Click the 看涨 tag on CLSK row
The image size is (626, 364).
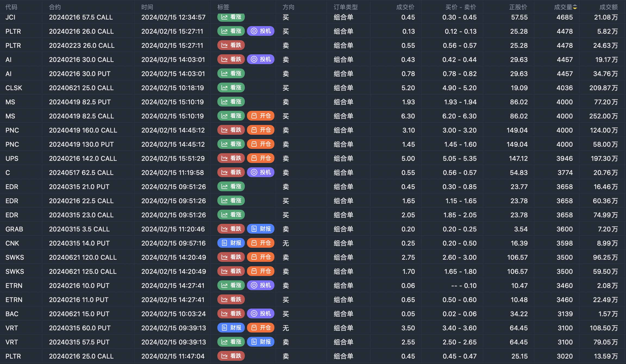click(x=231, y=88)
